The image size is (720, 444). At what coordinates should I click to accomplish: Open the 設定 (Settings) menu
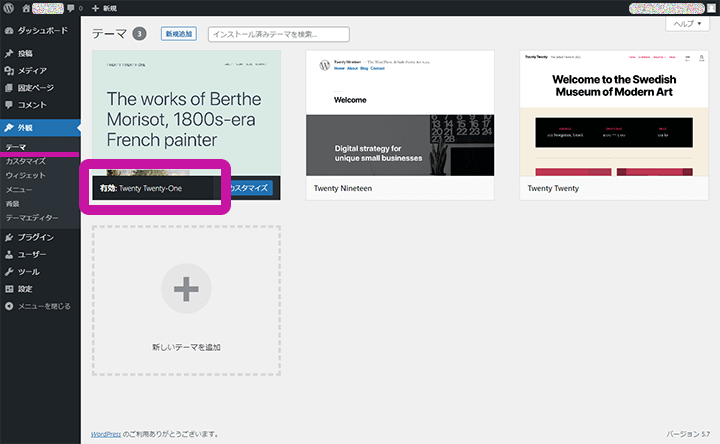tap(25, 288)
